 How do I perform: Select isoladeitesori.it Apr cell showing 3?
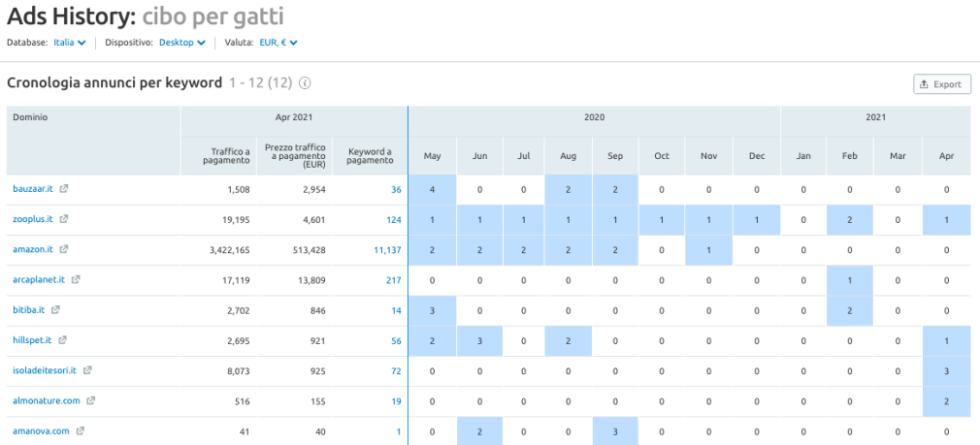pos(946,370)
